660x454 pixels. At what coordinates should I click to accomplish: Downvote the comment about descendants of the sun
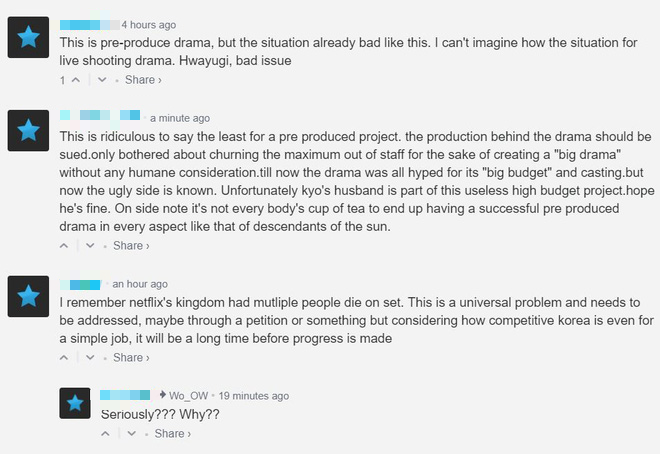coord(90,245)
